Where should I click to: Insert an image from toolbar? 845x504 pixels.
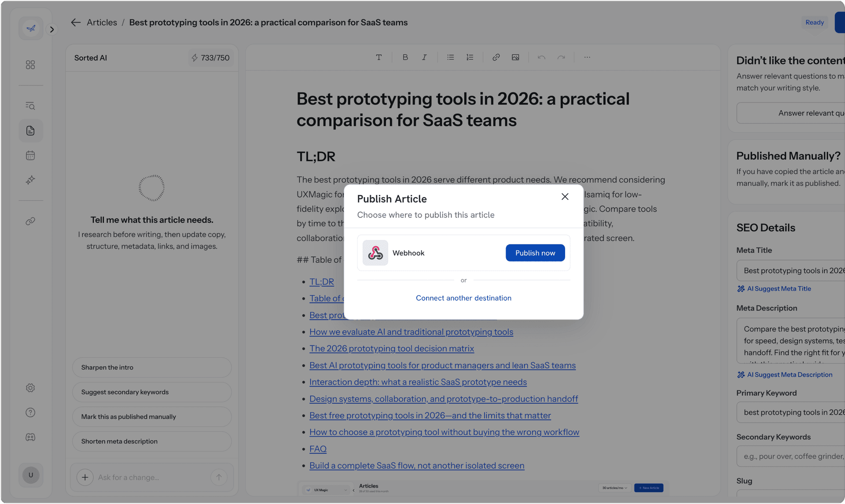(x=515, y=57)
